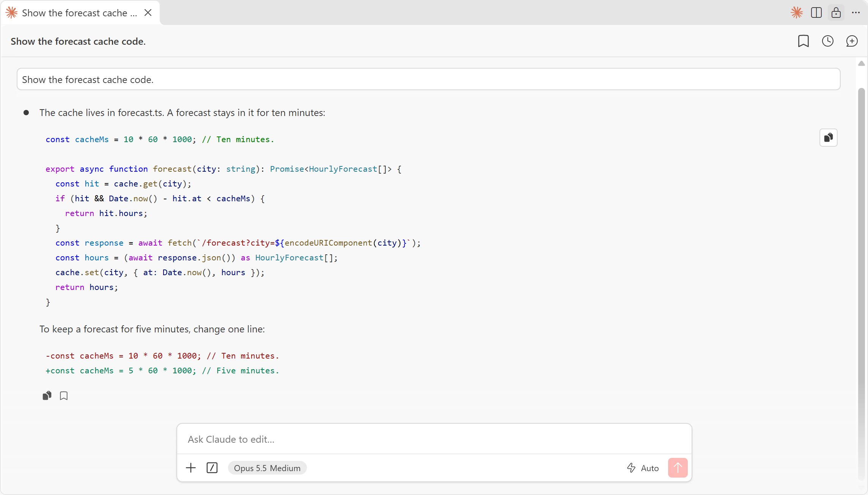This screenshot has height=495, width=868.
Task: Open the more actions ellipsis menu
Action: click(x=856, y=13)
